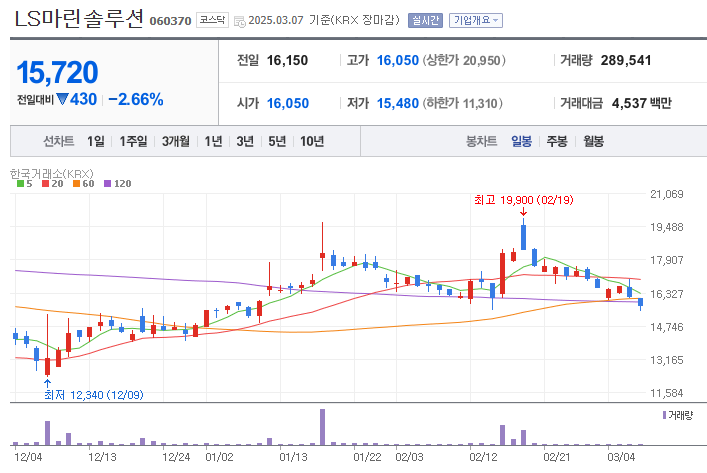This screenshot has width=707, height=473.
Task: Click the 03/04 date axis label
Action: 621,457
